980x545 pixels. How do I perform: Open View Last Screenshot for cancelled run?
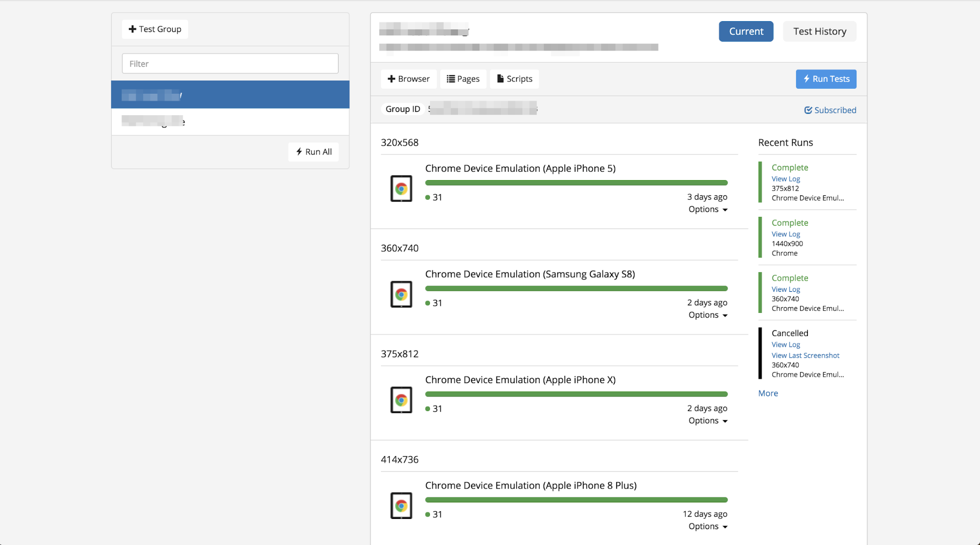pyautogui.click(x=805, y=356)
